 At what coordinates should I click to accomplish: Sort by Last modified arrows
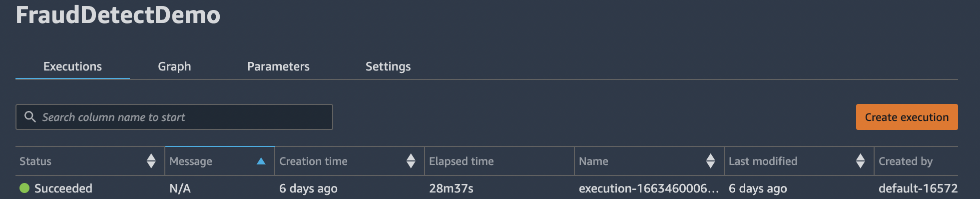[861, 161]
